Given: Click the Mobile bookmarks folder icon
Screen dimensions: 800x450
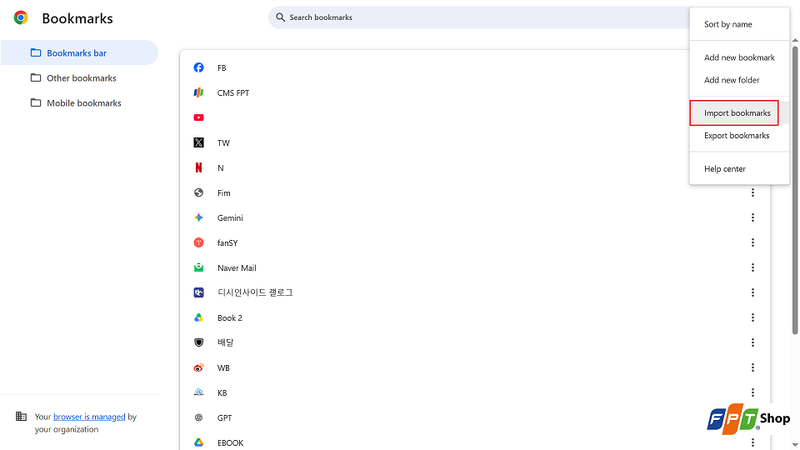Looking at the screenshot, I should (x=36, y=103).
